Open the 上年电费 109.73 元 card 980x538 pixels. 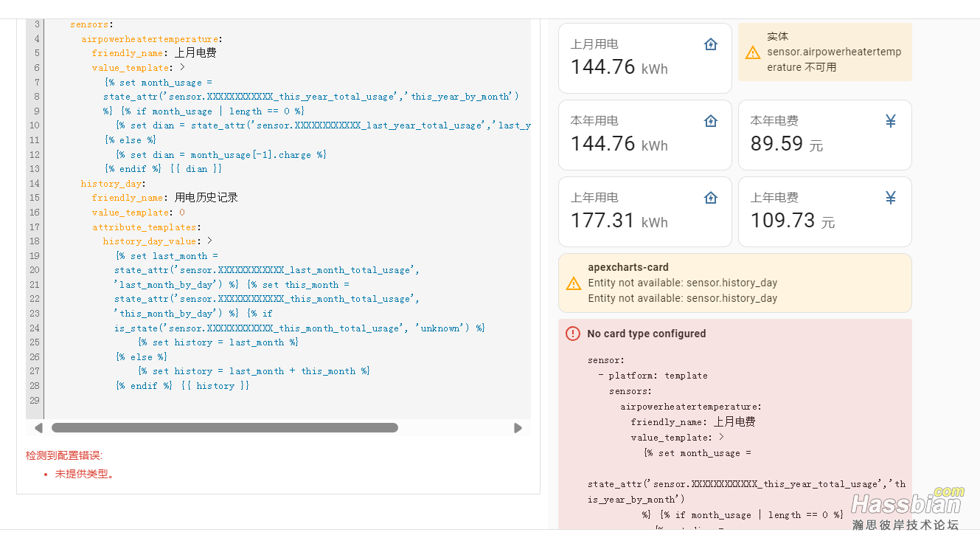point(825,212)
